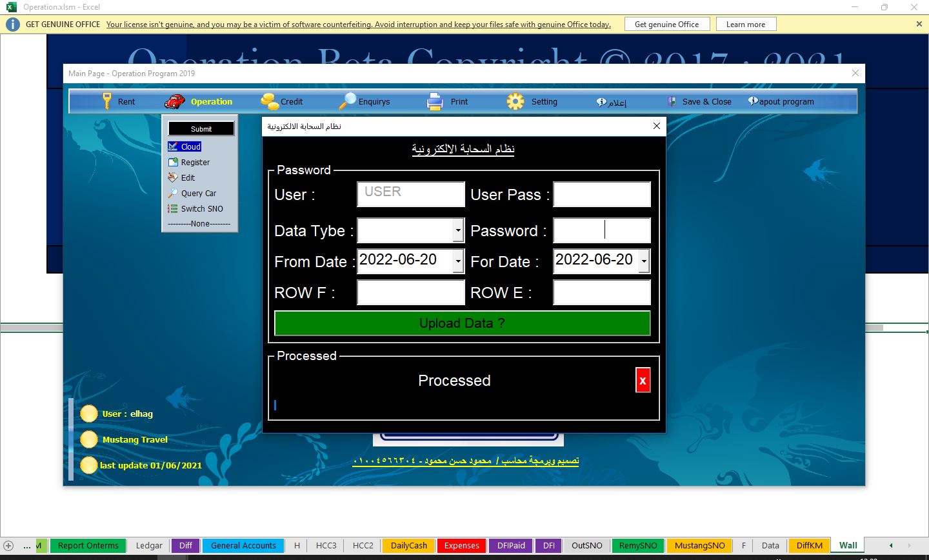This screenshot has width=929, height=560.
Task: Click the black Submit button
Action: [x=201, y=129]
